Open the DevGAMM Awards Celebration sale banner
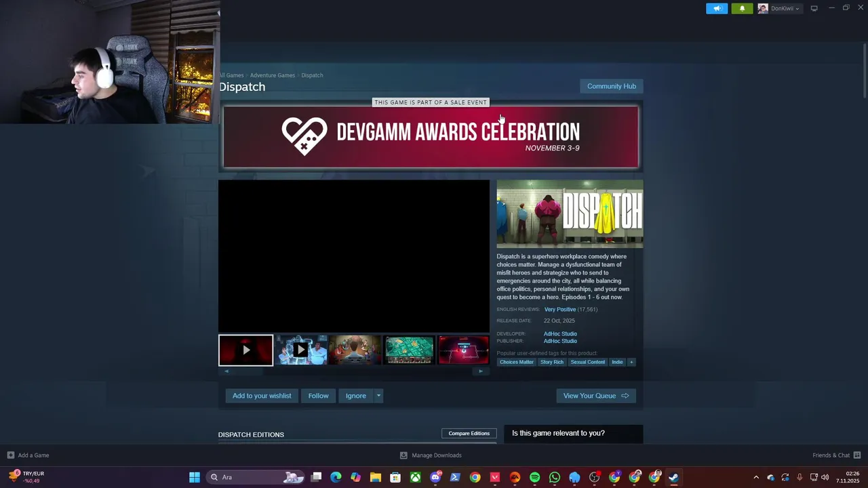This screenshot has height=488, width=868. [431, 136]
